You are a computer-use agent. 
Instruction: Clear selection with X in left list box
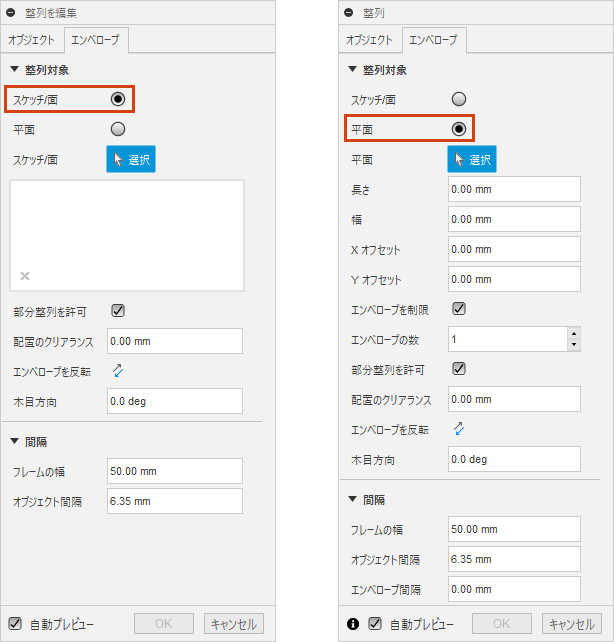(25, 276)
